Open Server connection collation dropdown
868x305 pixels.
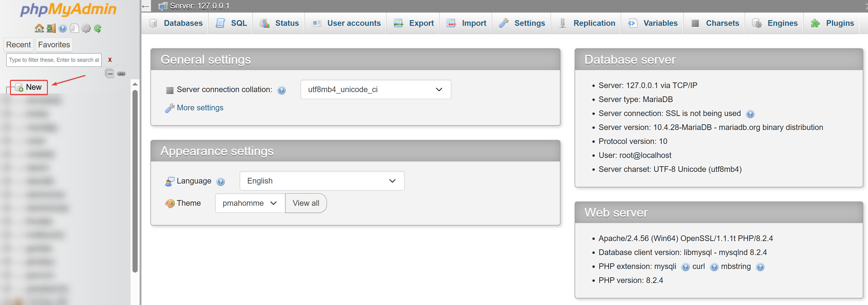click(375, 90)
